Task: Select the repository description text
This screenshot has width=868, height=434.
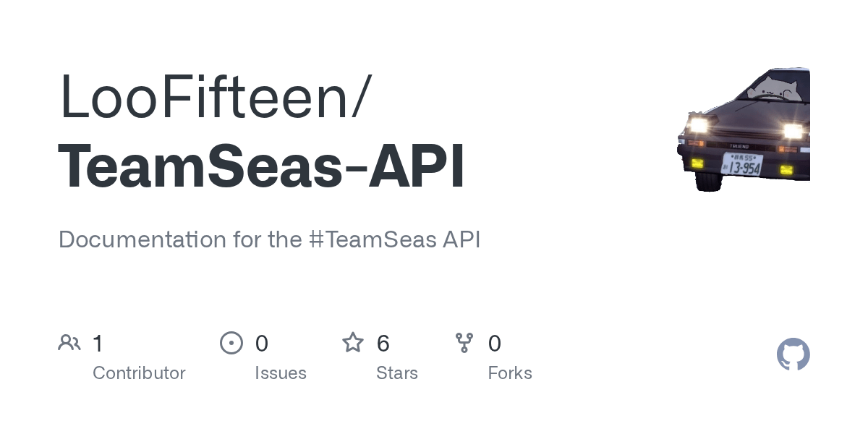Action: 269,239
